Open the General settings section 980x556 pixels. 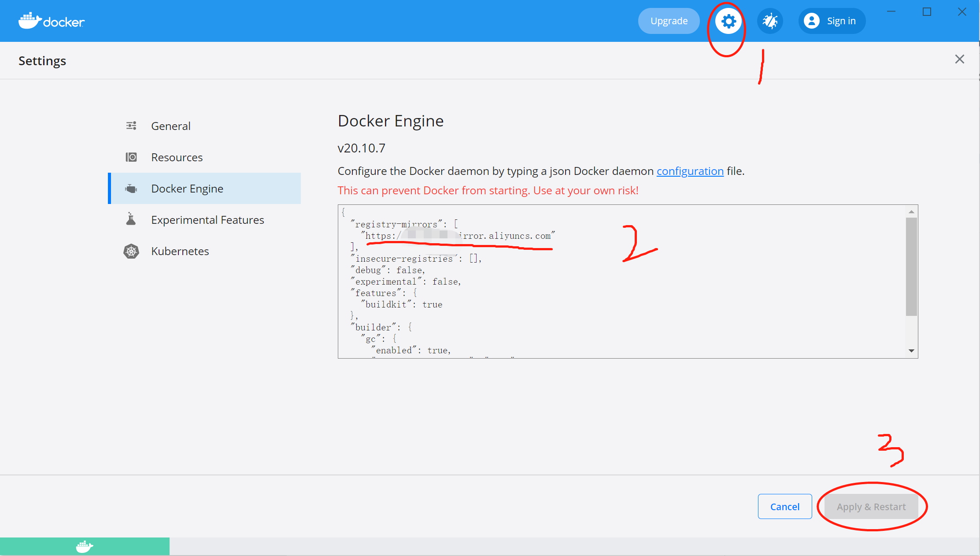click(171, 126)
